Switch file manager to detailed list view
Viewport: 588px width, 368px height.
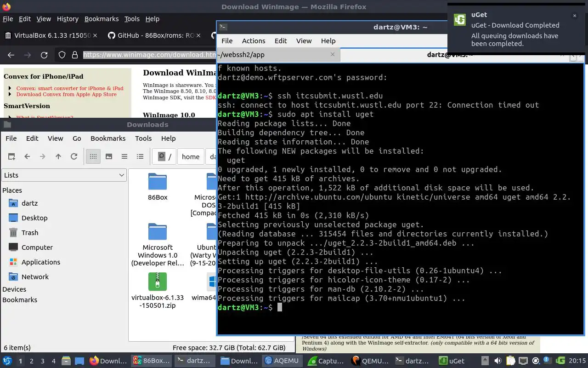(x=140, y=156)
